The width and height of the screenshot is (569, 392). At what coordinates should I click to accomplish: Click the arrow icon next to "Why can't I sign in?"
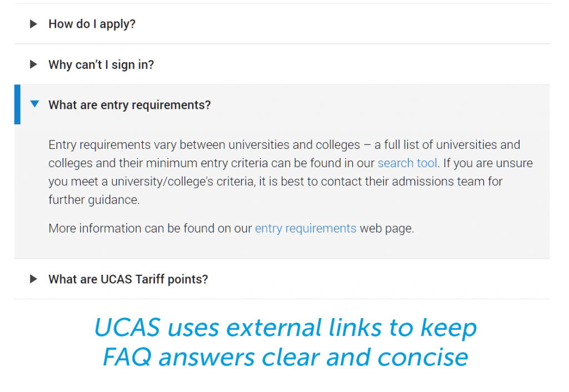(33, 64)
